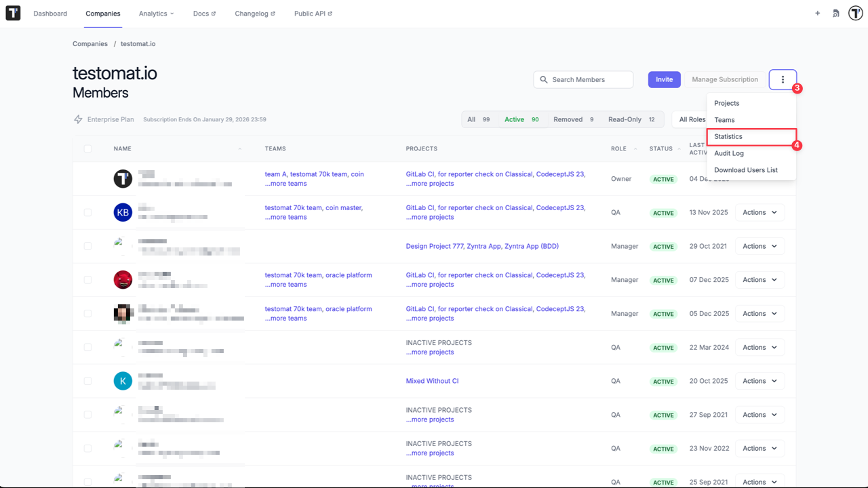Click the three-dot kebab menu button
Image resolution: width=868 pixels, height=488 pixels.
pyautogui.click(x=783, y=79)
